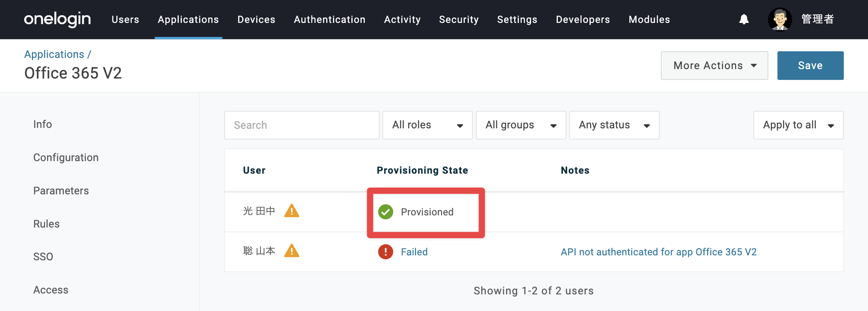Open the Users menu

pos(125,19)
